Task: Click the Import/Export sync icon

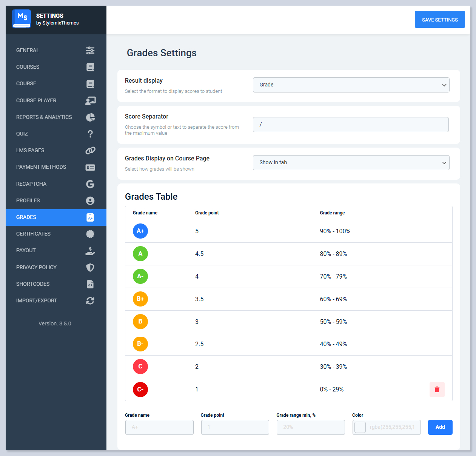Action: pyautogui.click(x=90, y=300)
